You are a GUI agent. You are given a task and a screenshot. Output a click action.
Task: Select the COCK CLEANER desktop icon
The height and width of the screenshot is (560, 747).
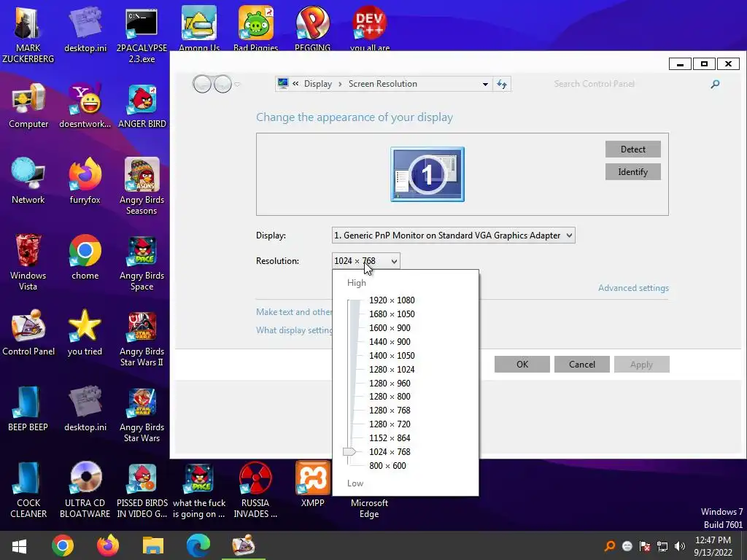tap(28, 489)
